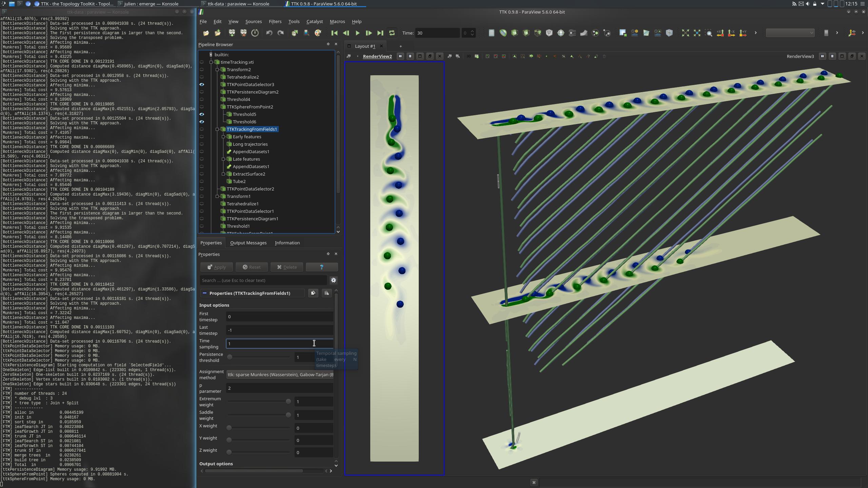
Task: Expand the Early features tree node
Action: click(223, 137)
